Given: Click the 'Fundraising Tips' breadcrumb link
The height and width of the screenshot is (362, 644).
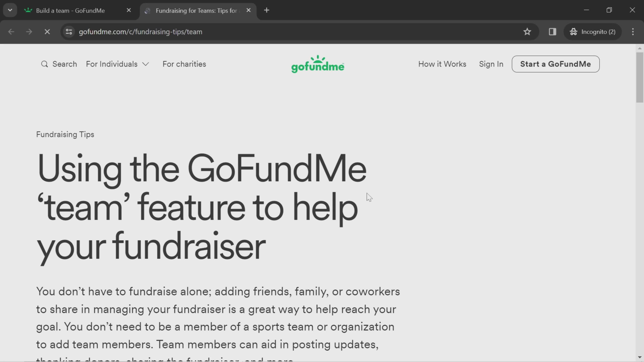Looking at the screenshot, I should tap(65, 134).
